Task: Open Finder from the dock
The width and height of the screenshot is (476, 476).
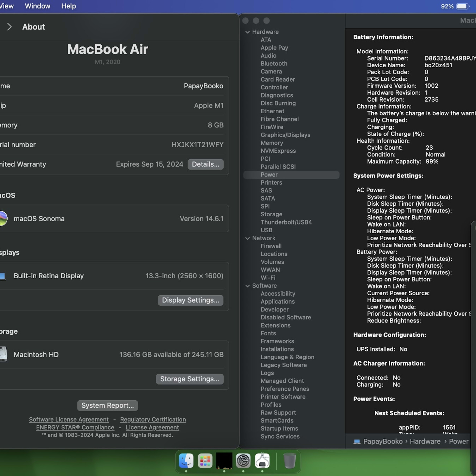Action: coord(186,461)
